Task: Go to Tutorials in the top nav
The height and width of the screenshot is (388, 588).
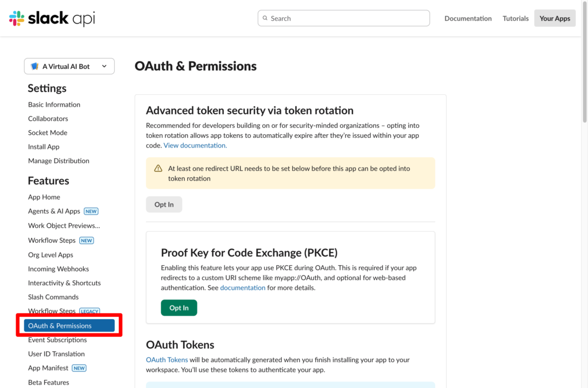Action: (516, 18)
